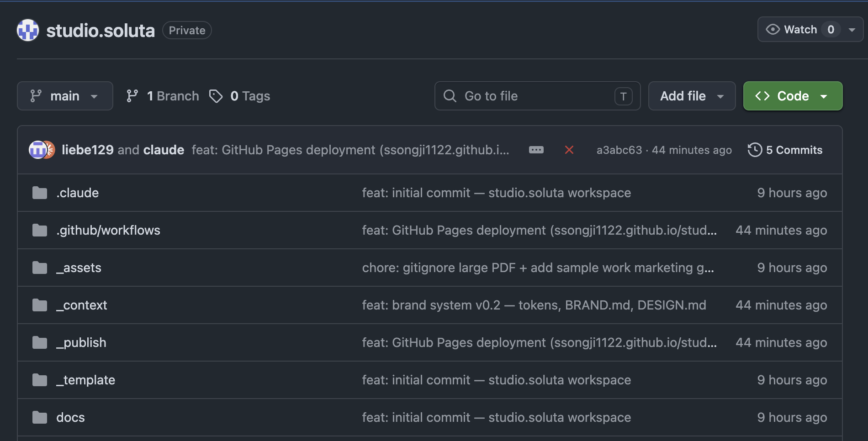Image resolution: width=868 pixels, height=441 pixels.
Task: Open the claude co-author link
Action: point(164,150)
